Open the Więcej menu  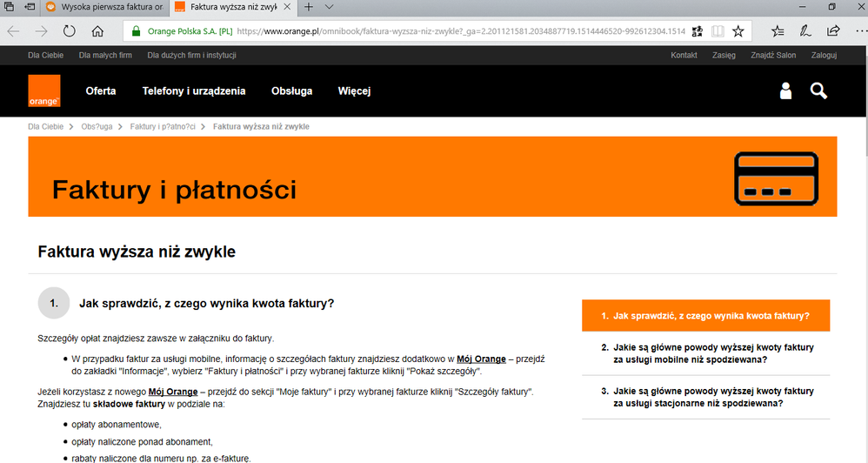point(354,91)
